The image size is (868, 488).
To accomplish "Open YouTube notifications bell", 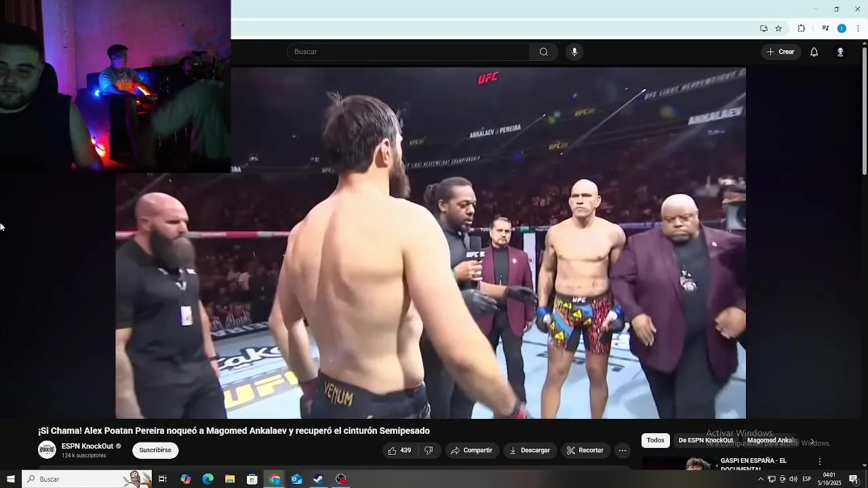I will click(814, 52).
